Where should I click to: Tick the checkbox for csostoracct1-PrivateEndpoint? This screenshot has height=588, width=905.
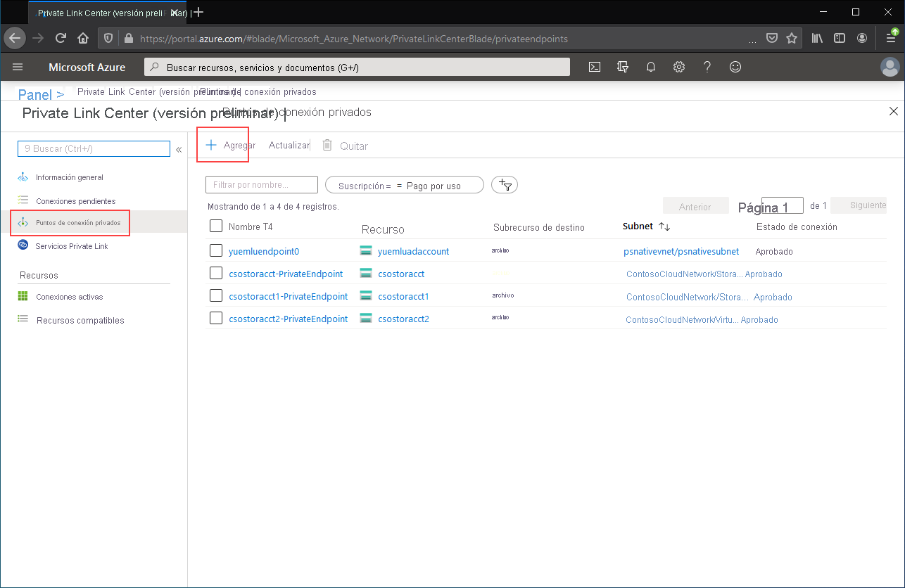tap(216, 295)
